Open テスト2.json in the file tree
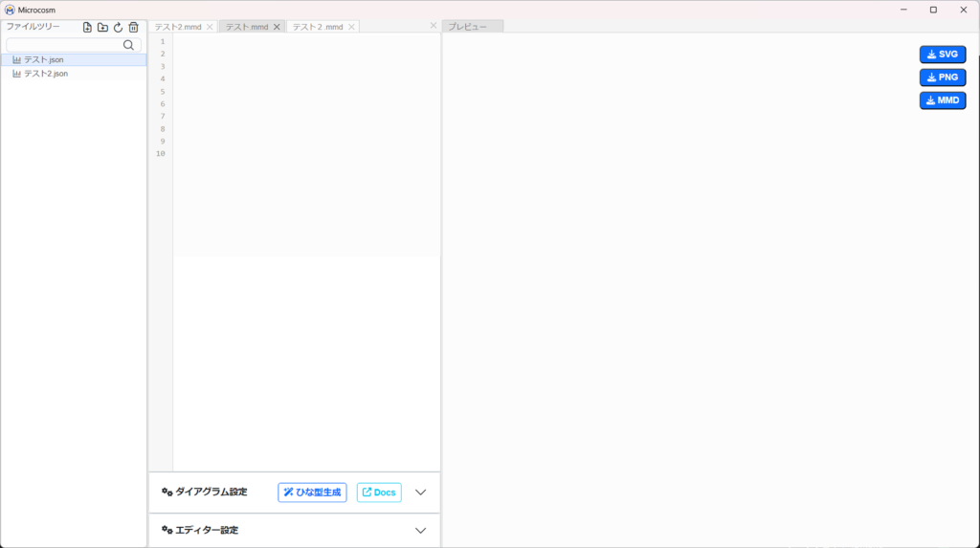 74,74
